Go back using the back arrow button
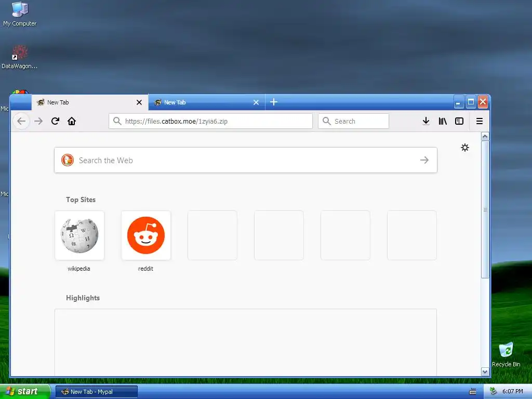Screen dimensions: 532x399 tap(21, 121)
